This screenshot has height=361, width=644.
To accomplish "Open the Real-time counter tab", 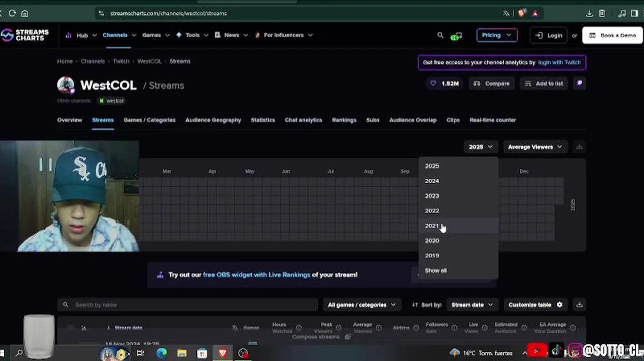I will click(x=493, y=120).
